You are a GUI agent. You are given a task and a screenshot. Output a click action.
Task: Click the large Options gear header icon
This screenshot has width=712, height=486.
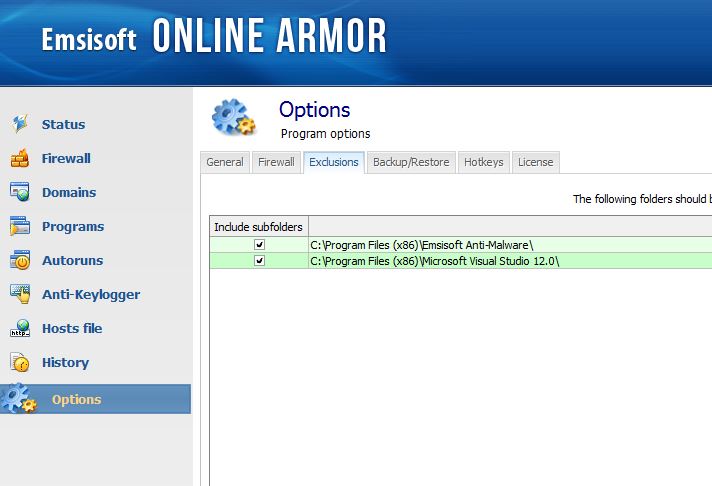point(234,117)
